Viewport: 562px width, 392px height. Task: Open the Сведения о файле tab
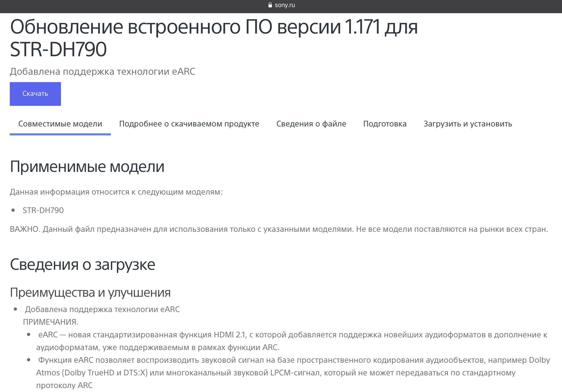(x=311, y=124)
